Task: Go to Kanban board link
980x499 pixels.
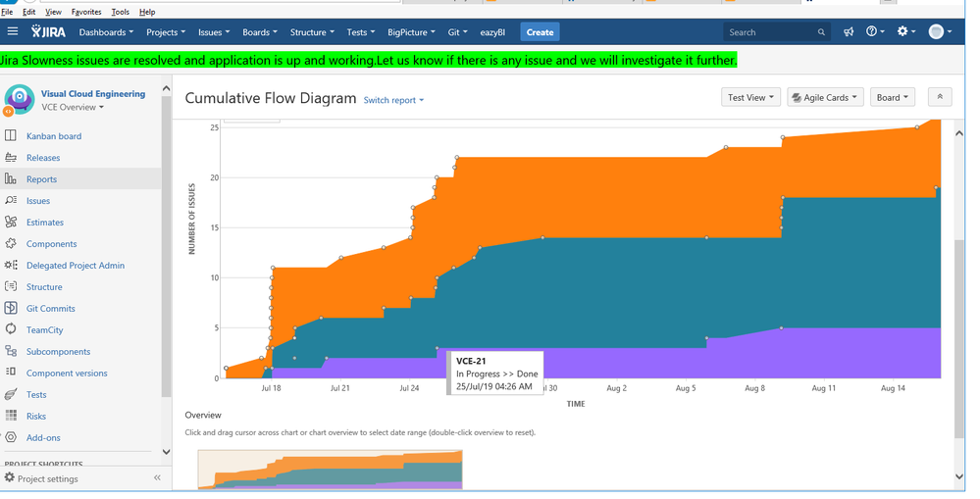Action: [54, 136]
